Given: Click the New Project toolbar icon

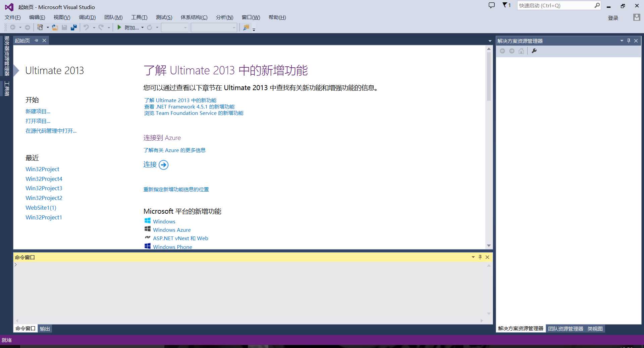Looking at the screenshot, I should click(40, 27).
